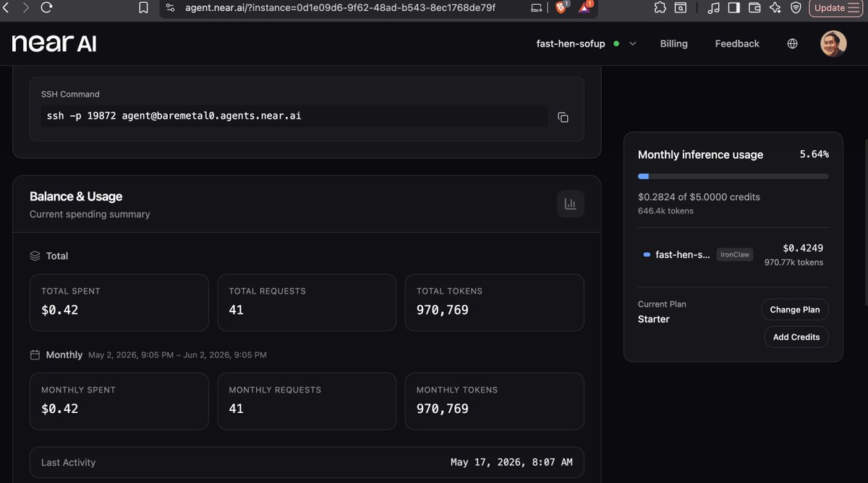This screenshot has height=483, width=868.
Task: Click the 5.64% usage percentage
Action: [x=814, y=154]
